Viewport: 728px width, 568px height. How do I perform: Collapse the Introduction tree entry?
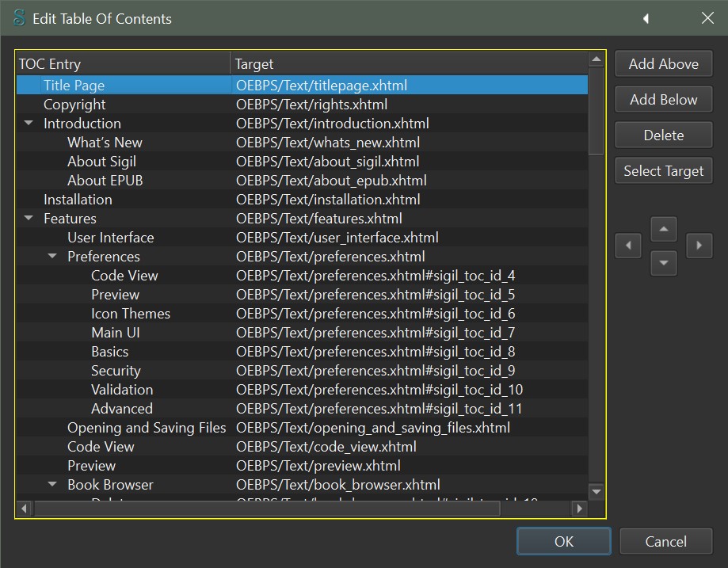point(29,124)
